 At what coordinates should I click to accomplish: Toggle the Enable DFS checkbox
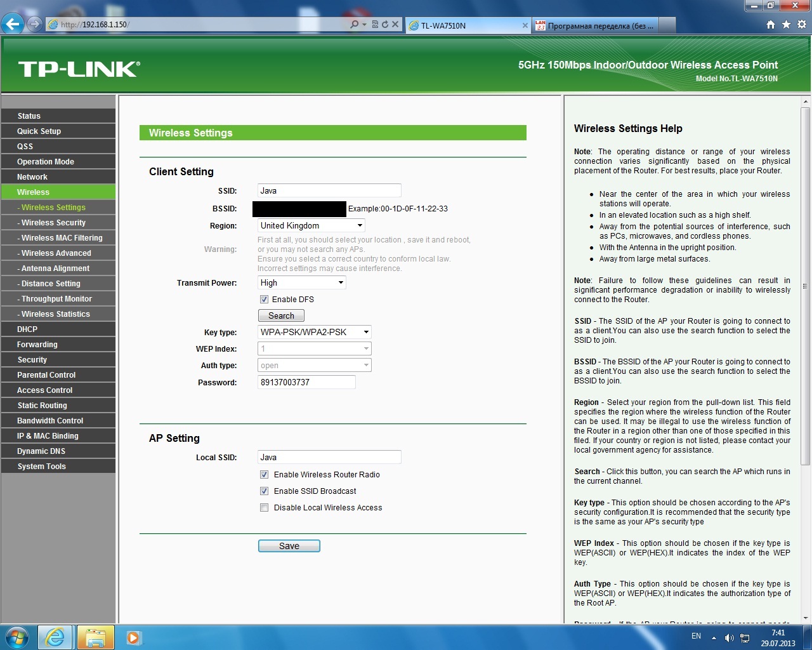(x=264, y=300)
